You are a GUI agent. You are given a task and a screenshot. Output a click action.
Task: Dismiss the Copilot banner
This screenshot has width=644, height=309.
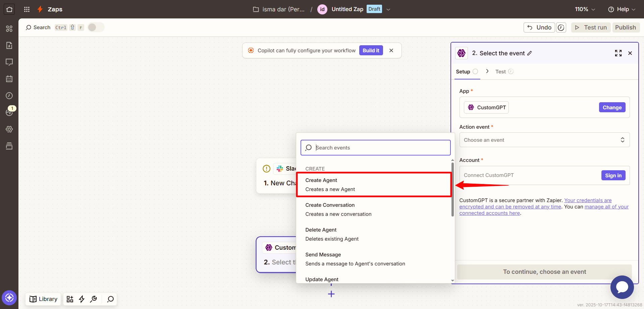[391, 51]
